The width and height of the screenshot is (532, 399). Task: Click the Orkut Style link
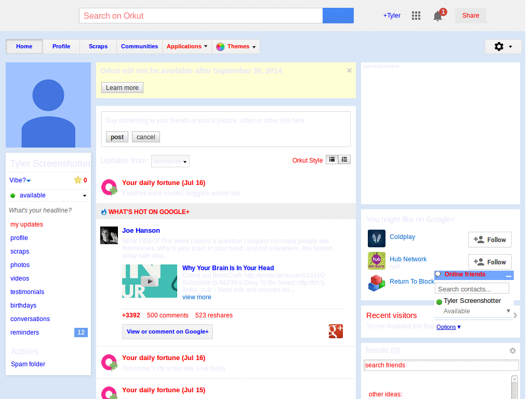(x=308, y=161)
